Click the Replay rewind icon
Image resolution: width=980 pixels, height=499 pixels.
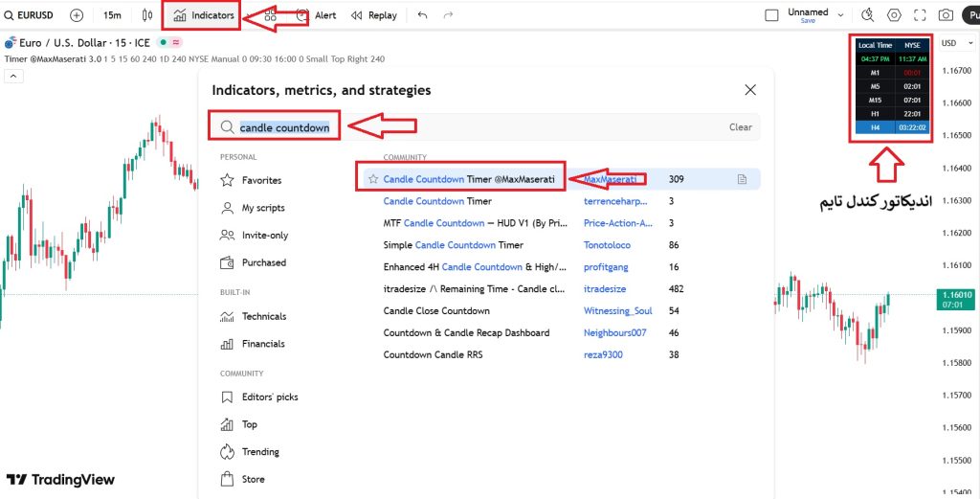click(x=356, y=15)
